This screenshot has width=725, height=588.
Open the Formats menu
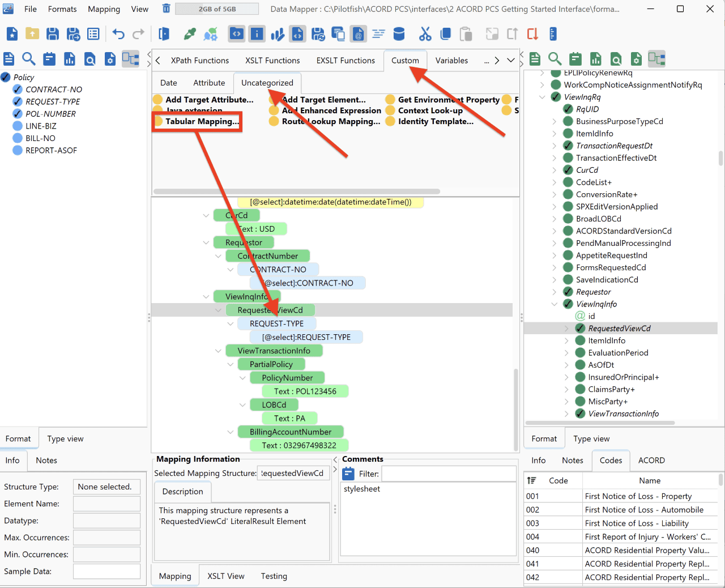[62, 9]
